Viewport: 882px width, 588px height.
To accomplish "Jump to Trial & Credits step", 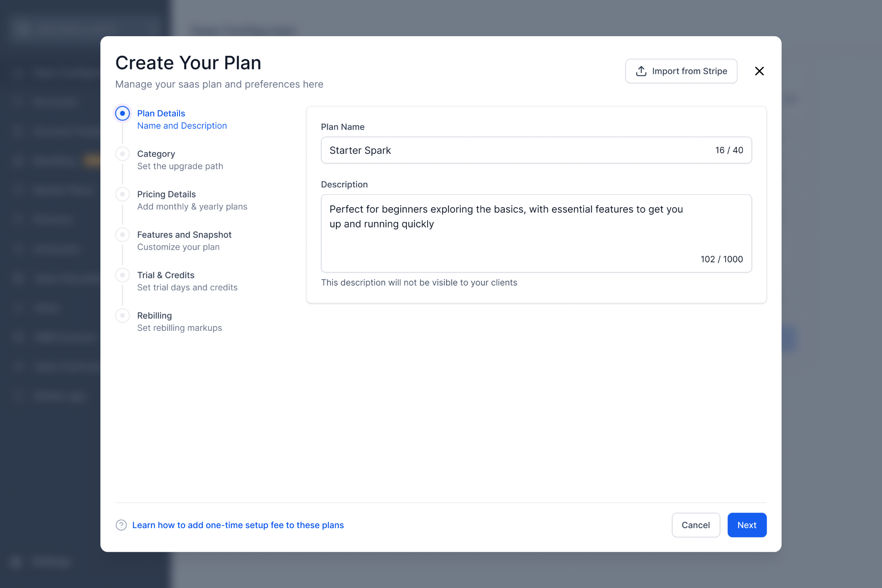I will pos(165,275).
